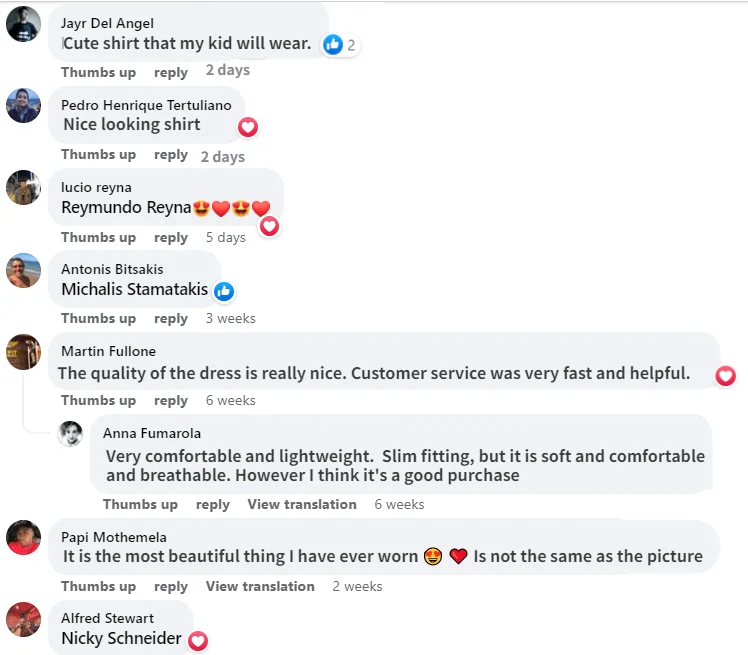The height and width of the screenshot is (655, 748).
Task: Click the blue like icon on Jayr's comment
Action: tap(333, 44)
